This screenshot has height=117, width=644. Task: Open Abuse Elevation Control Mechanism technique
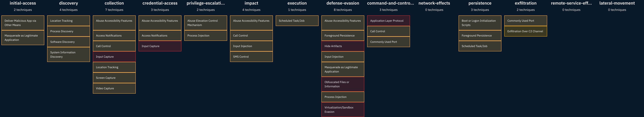205,23
